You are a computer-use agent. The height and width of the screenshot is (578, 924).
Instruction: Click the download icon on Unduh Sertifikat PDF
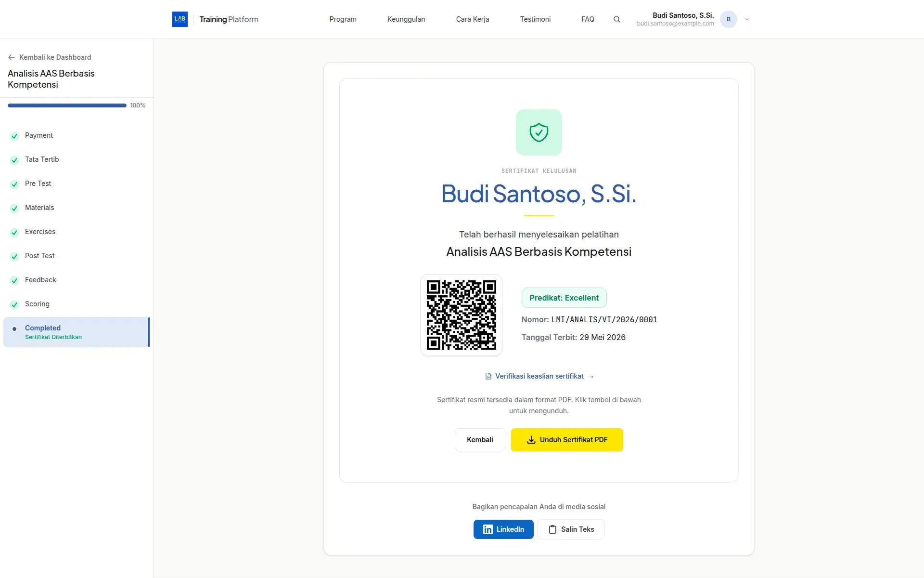click(531, 440)
